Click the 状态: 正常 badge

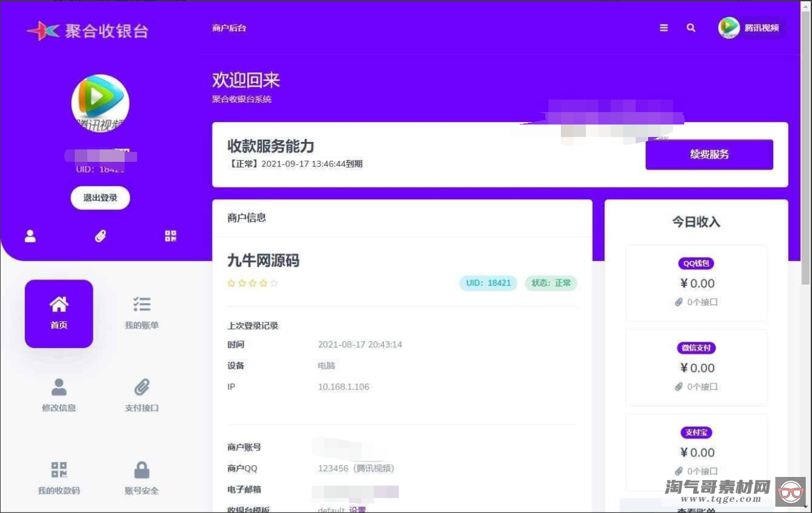pos(551,283)
